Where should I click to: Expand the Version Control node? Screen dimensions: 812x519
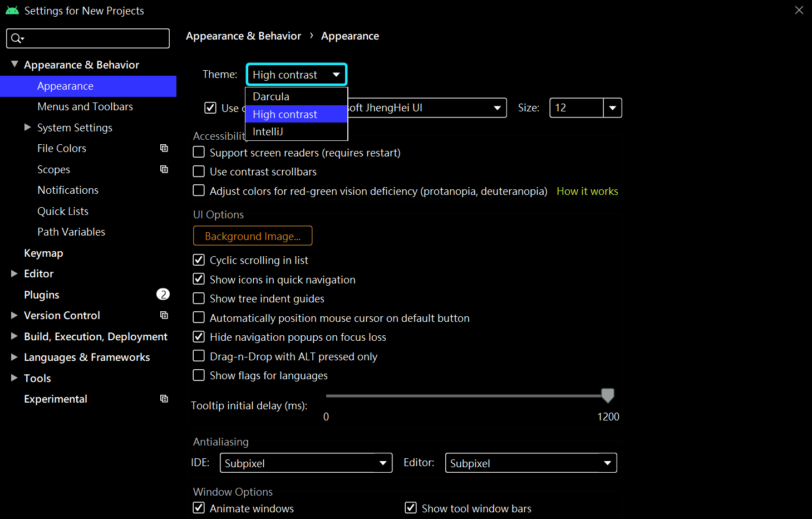14,315
